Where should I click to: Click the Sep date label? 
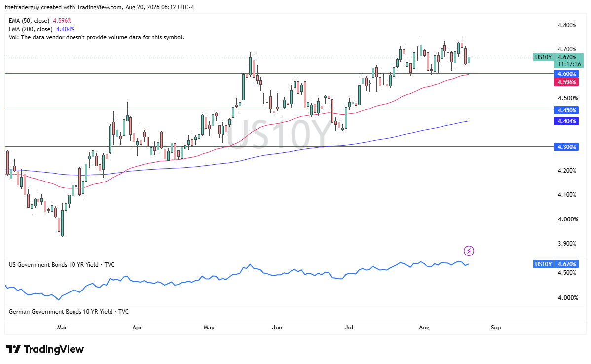(496, 328)
